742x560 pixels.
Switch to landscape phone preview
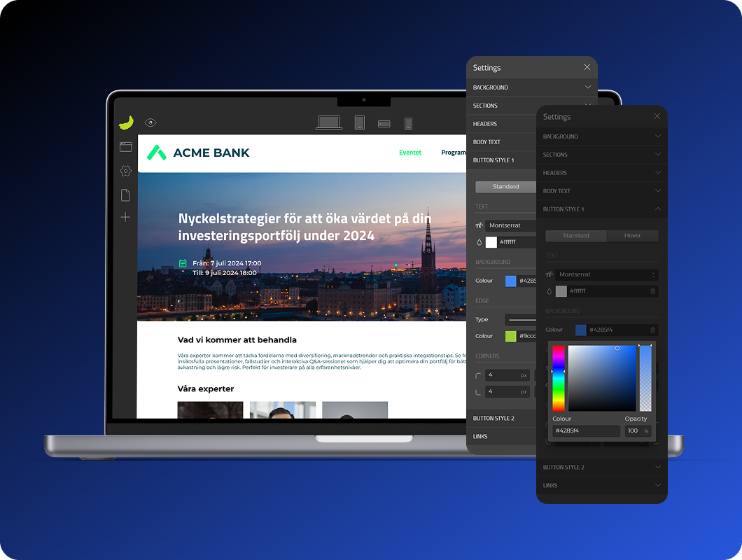click(384, 124)
